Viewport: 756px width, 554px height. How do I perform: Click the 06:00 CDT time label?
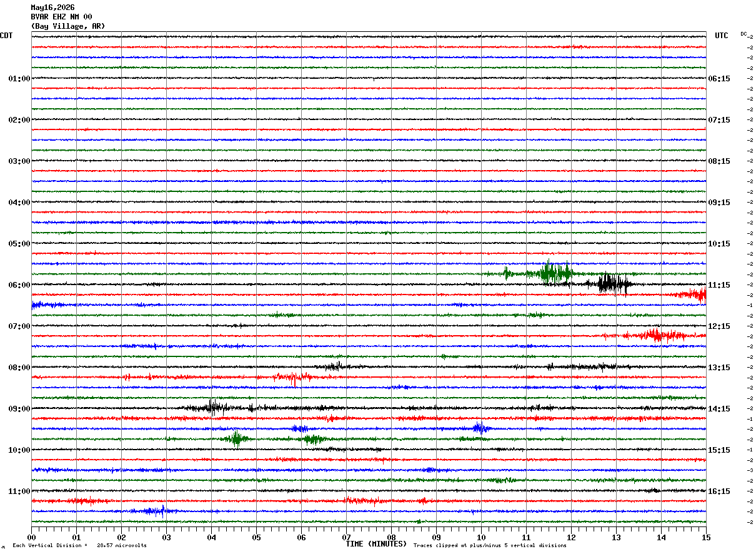click(19, 285)
